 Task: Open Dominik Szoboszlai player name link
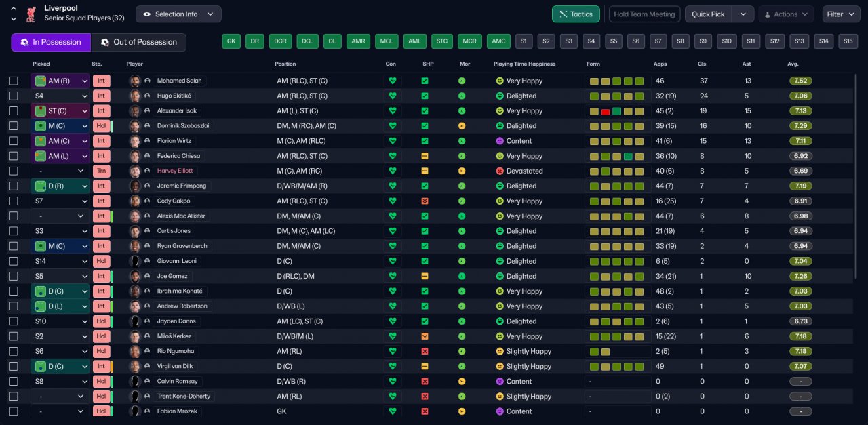pos(183,126)
